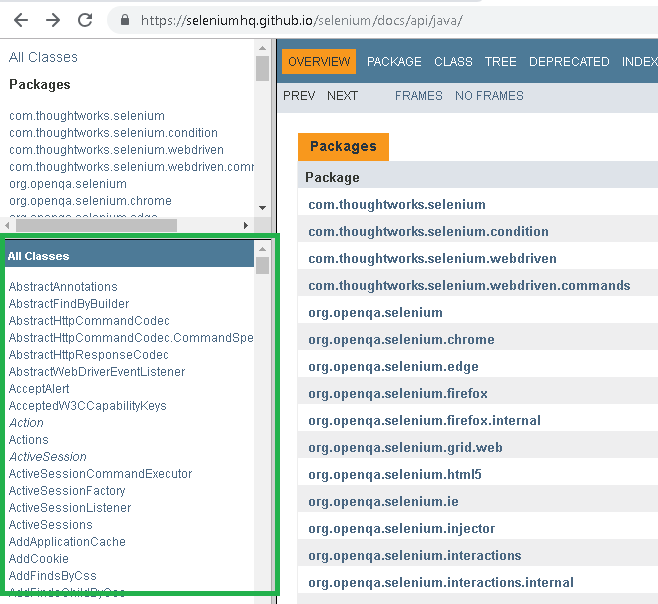Open ActiveSessionListener class
658x604 pixels.
(x=70, y=507)
